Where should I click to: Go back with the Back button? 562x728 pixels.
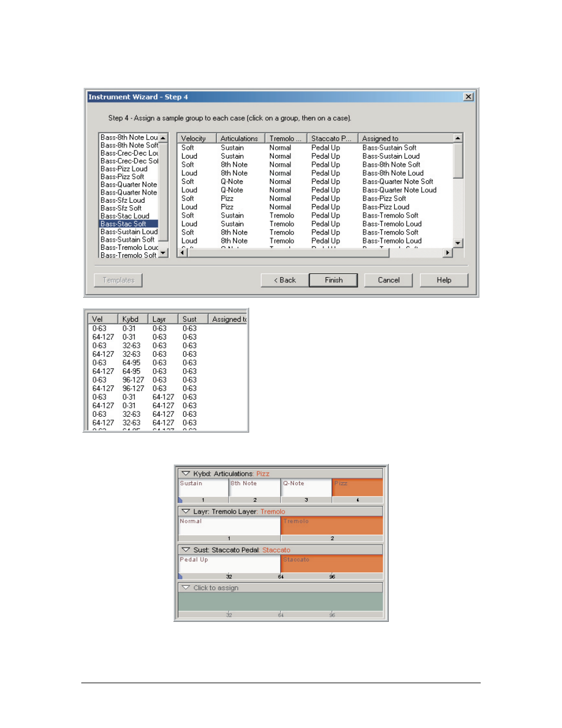pyautogui.click(x=285, y=280)
